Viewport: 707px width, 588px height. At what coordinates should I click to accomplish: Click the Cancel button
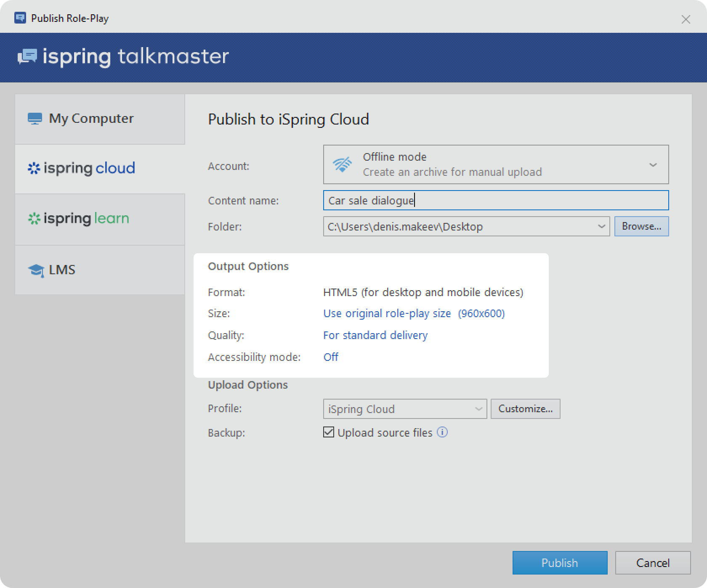coord(653,563)
